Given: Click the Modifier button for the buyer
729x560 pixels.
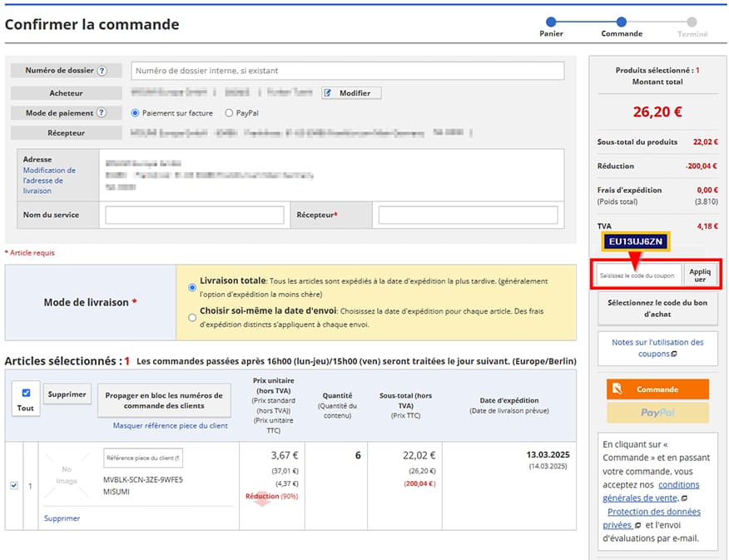Looking at the screenshot, I should [x=351, y=93].
